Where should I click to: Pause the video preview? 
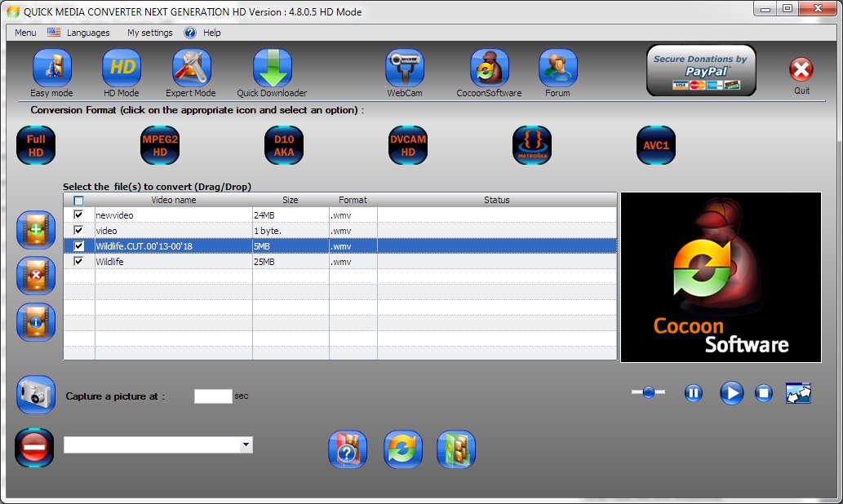click(694, 393)
